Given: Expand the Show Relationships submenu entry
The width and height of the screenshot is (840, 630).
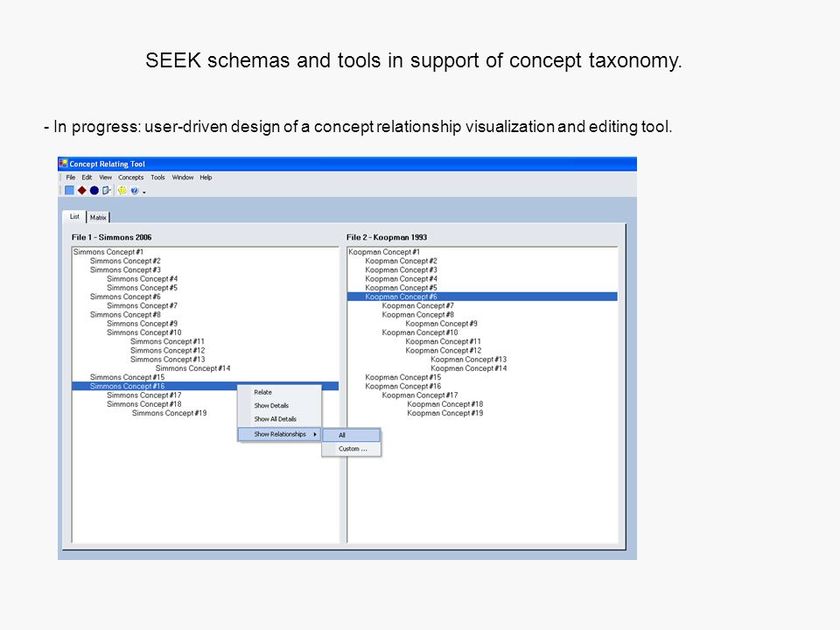Looking at the screenshot, I should point(280,434).
